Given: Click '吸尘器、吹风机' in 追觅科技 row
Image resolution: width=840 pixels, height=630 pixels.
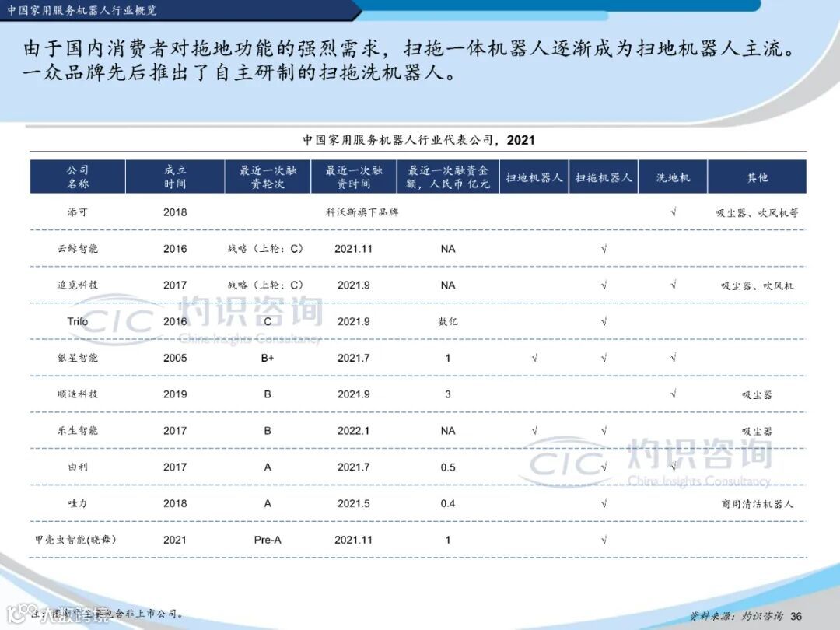Looking at the screenshot, I should (757, 285).
